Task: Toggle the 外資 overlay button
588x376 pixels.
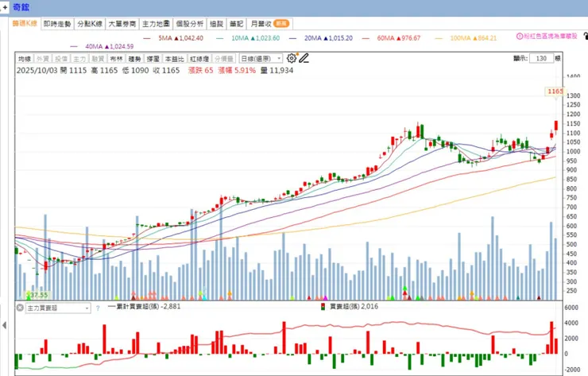Action: (43, 59)
